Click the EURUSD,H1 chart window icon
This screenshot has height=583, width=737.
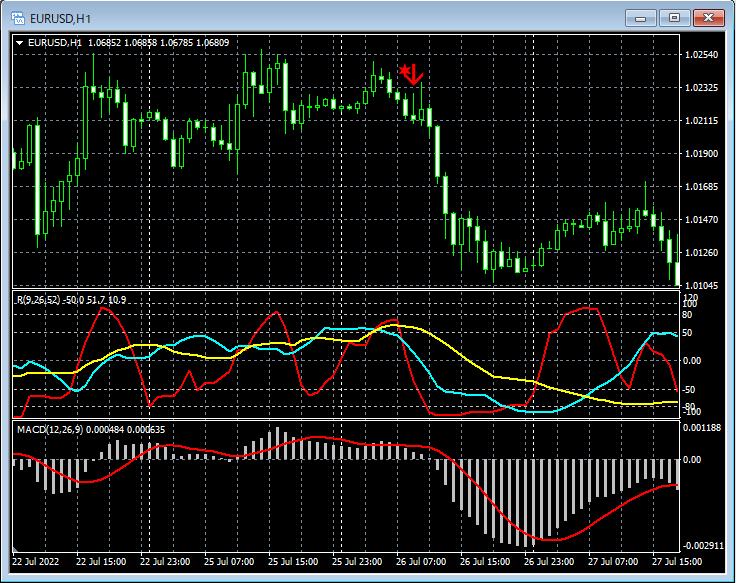click(18, 18)
